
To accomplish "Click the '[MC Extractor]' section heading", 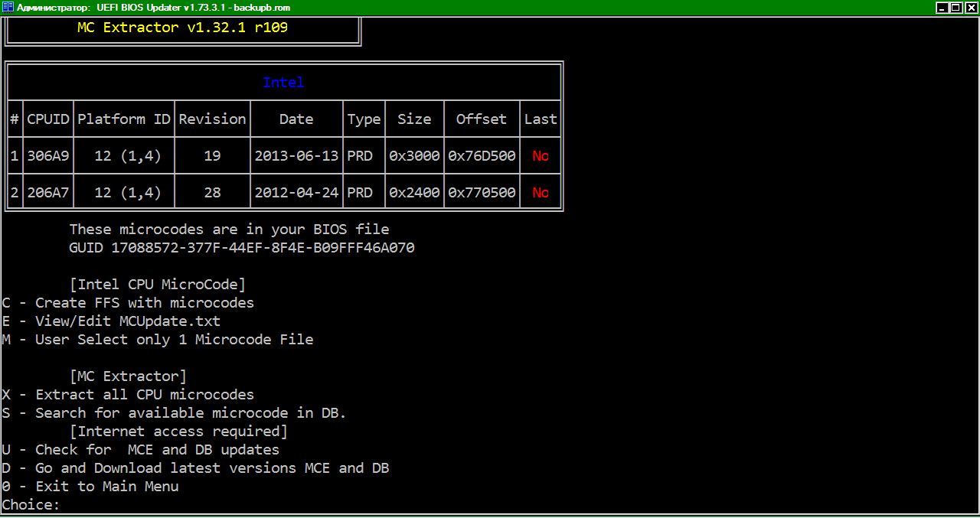I will pyautogui.click(x=128, y=376).
